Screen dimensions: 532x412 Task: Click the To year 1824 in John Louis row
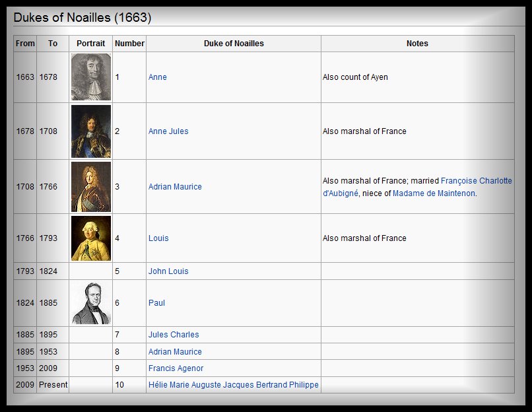click(48, 271)
